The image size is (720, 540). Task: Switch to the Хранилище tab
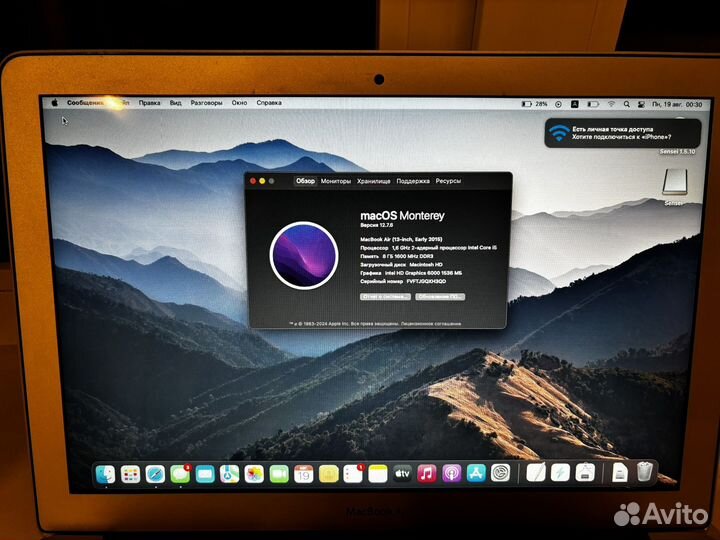(374, 181)
